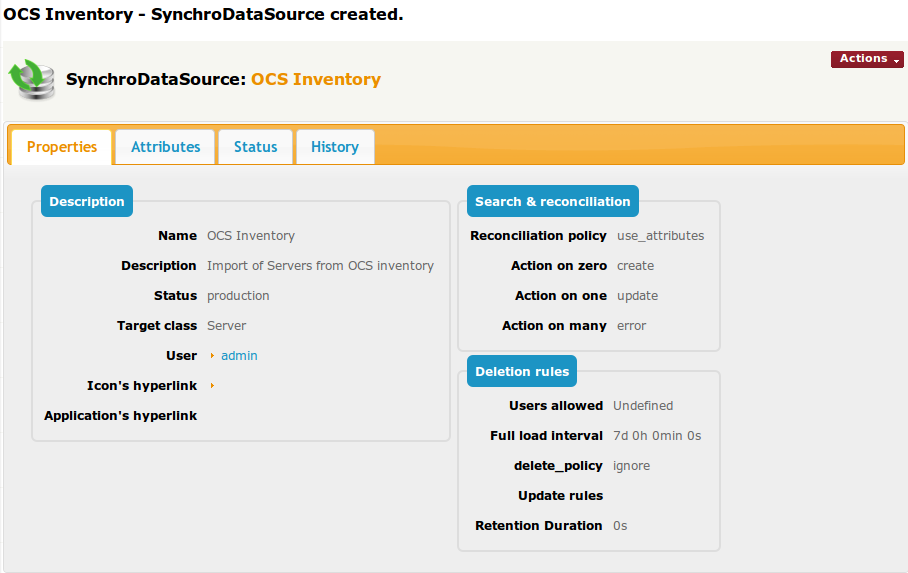
Task: Click the production status value
Action: (x=238, y=296)
